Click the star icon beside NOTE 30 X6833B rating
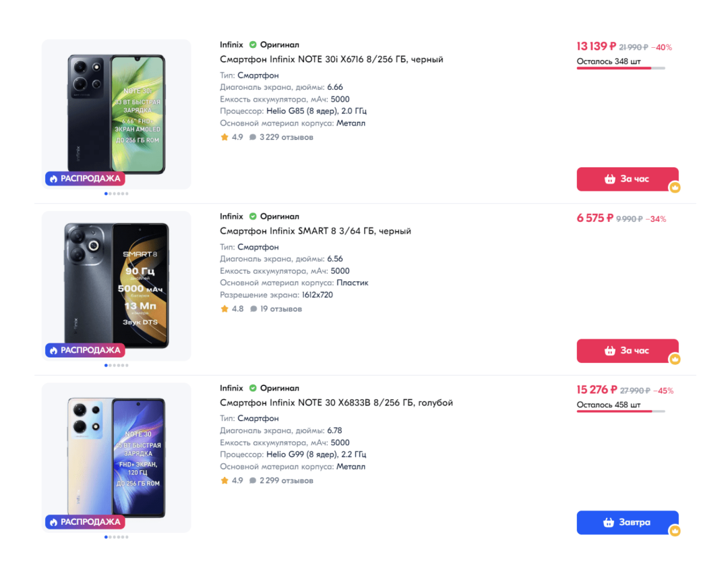The image size is (728, 576). [x=224, y=481]
